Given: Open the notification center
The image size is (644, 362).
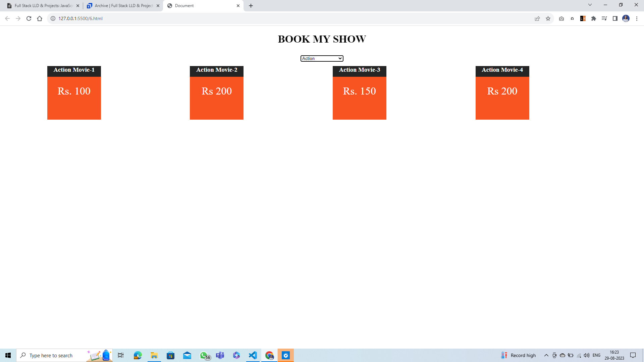Looking at the screenshot, I should pos(633,355).
